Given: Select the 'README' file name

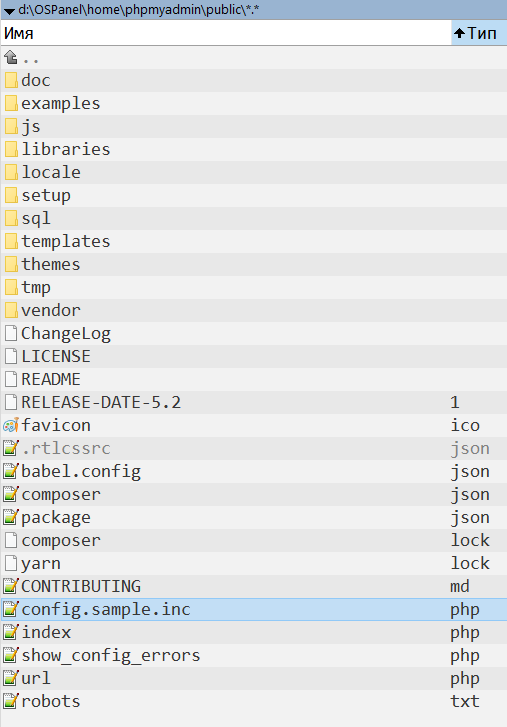Looking at the screenshot, I should (x=51, y=379).
